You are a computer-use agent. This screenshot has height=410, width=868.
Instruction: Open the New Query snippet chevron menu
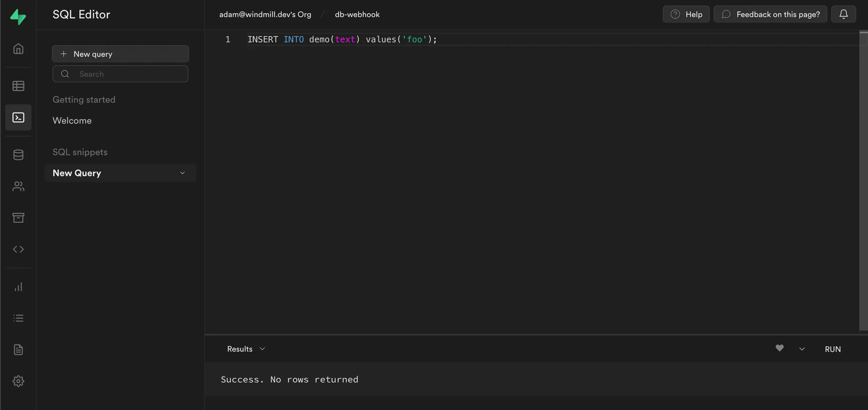pyautogui.click(x=182, y=173)
